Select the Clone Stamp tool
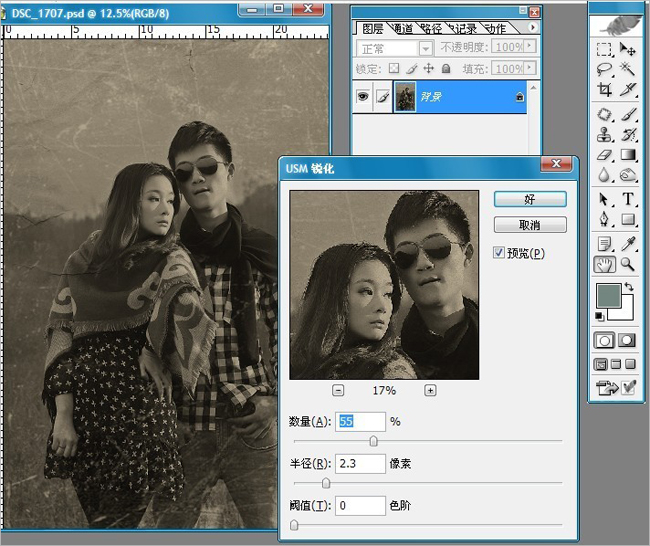650x546 pixels. point(604,135)
